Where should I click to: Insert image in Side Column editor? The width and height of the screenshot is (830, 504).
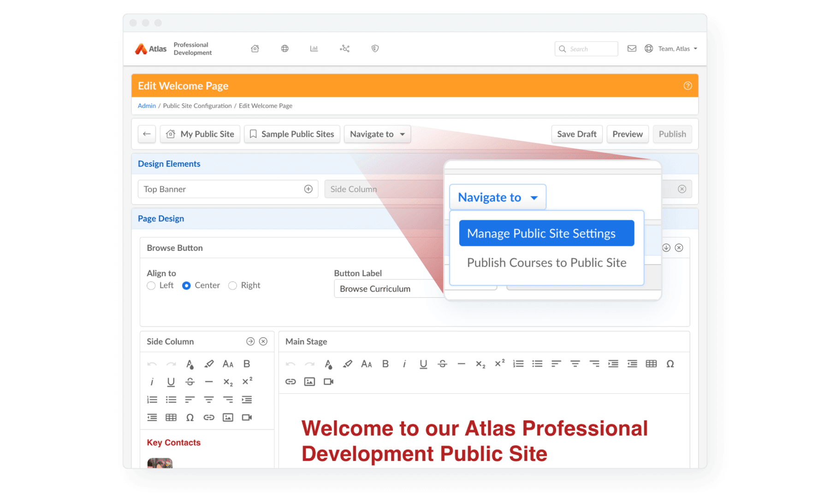tap(228, 417)
